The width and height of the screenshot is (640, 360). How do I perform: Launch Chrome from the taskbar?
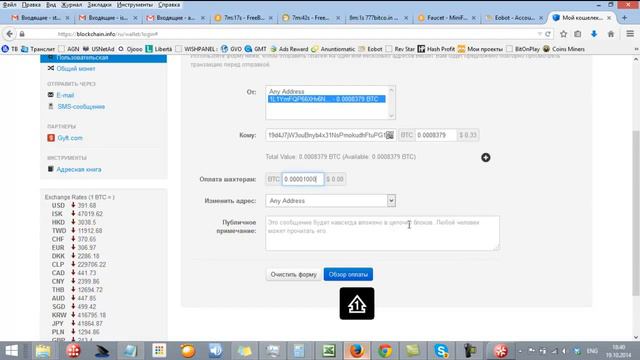[384, 351]
